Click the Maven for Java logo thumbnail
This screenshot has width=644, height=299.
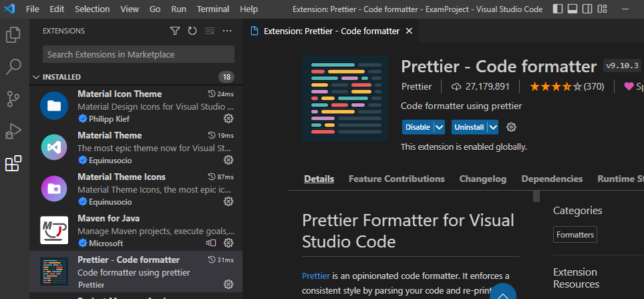[x=54, y=230]
